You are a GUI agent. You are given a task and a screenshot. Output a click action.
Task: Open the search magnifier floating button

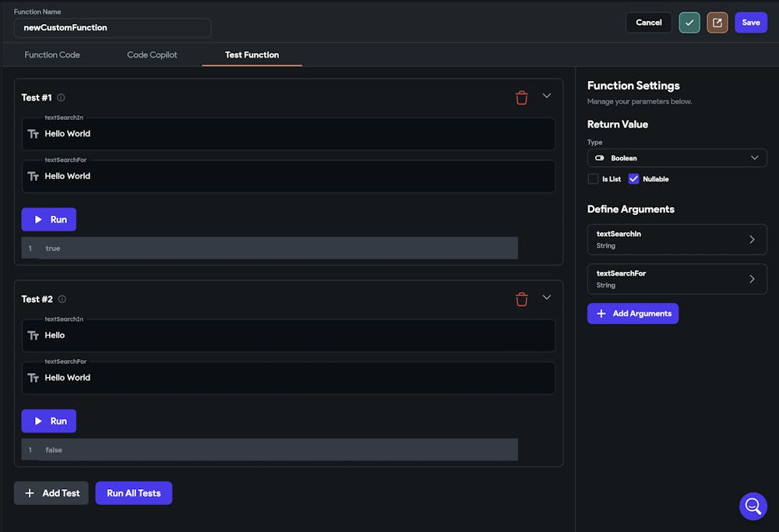(x=753, y=506)
